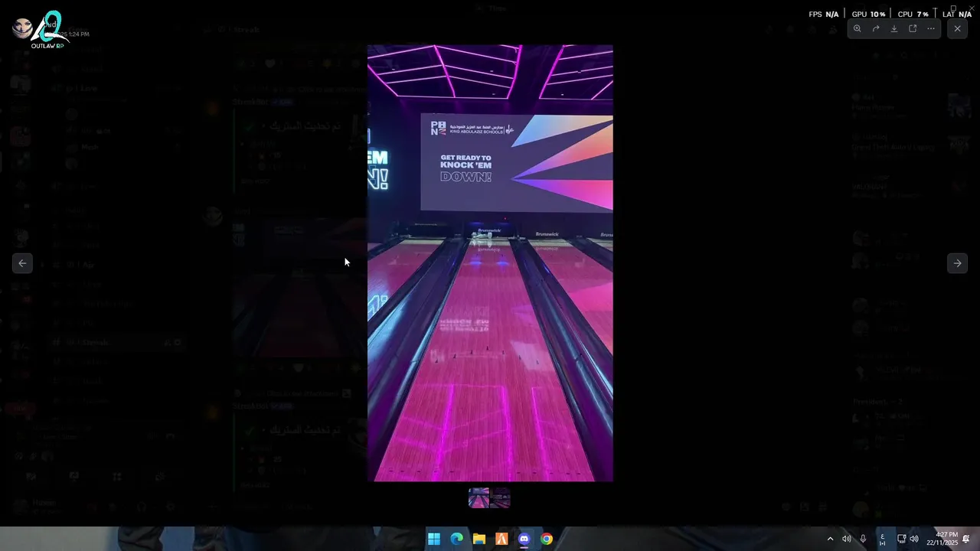Open the notifications bell in taskbar
This screenshot has width=980, height=551.
[966, 539]
